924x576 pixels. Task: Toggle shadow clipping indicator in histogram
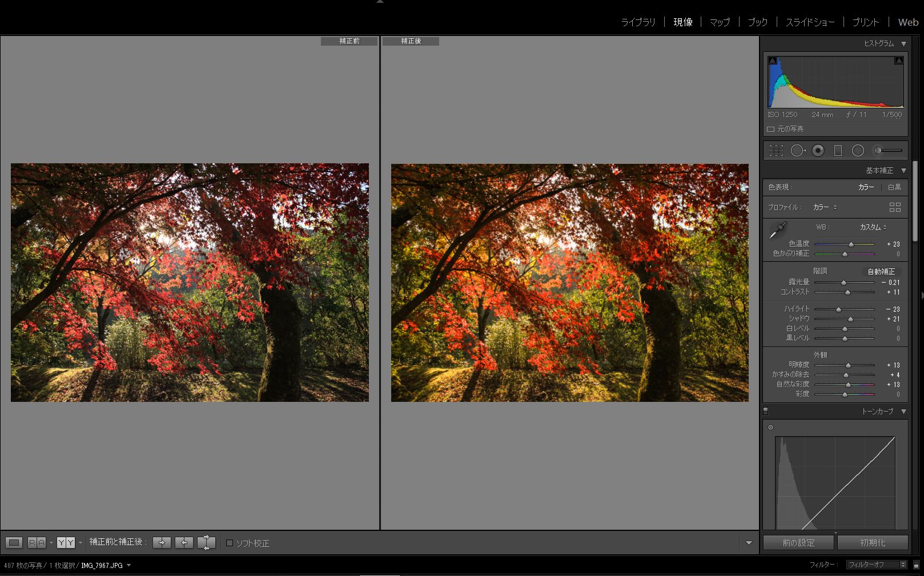(x=772, y=61)
